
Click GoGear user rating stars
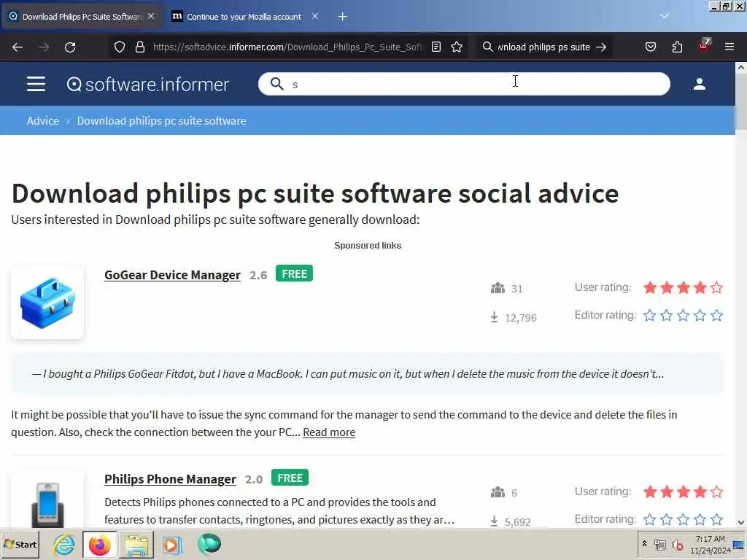pos(683,287)
